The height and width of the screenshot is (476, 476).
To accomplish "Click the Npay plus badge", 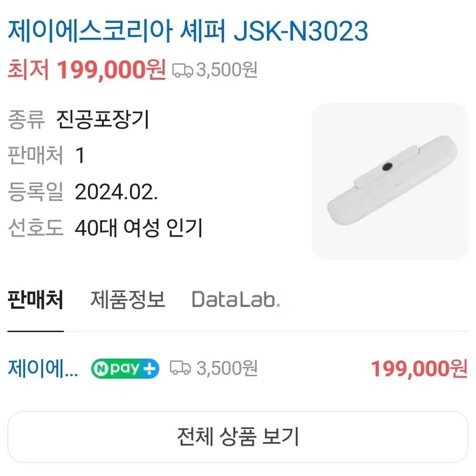I will [x=125, y=368].
